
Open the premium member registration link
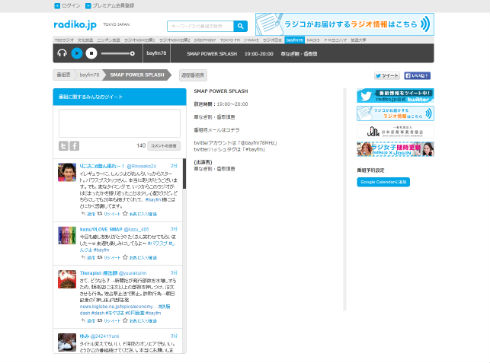click(x=110, y=6)
